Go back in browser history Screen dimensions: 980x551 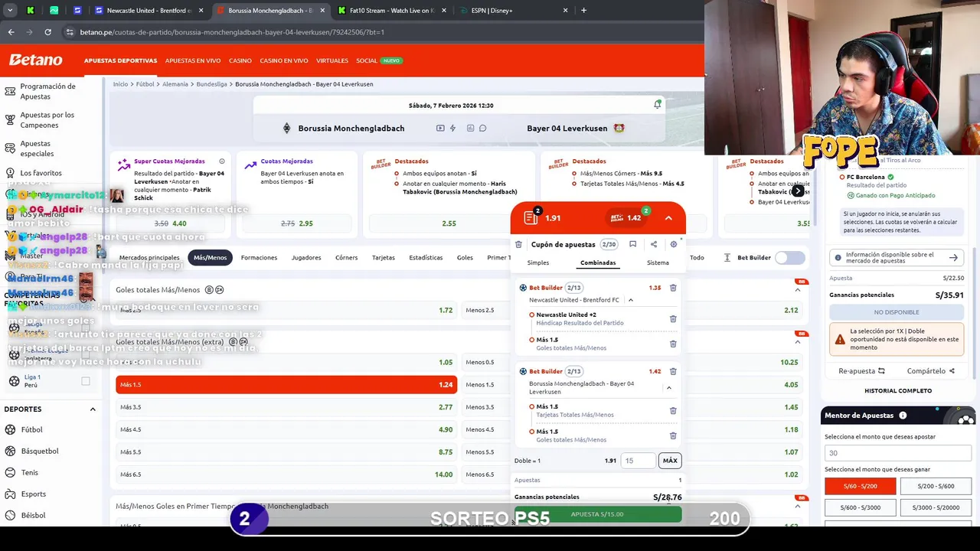[11, 32]
